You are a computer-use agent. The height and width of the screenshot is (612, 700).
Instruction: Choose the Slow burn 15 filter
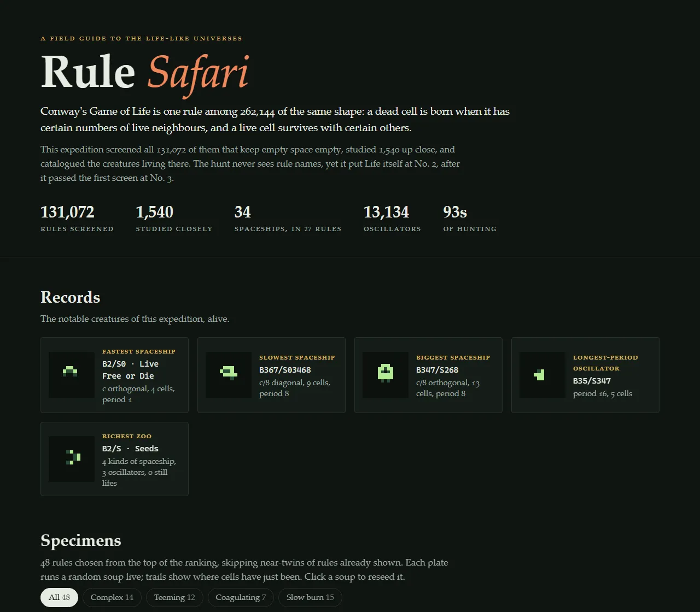pos(310,597)
